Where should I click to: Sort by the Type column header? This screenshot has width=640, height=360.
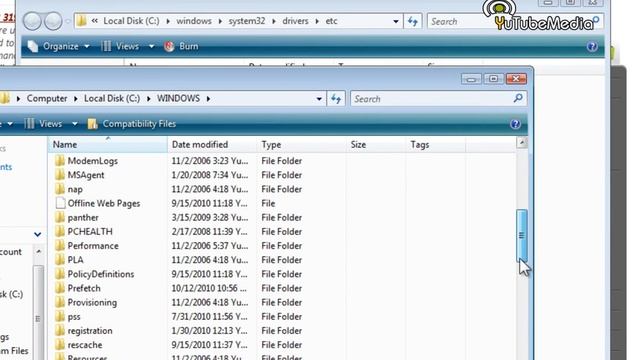click(x=302, y=145)
